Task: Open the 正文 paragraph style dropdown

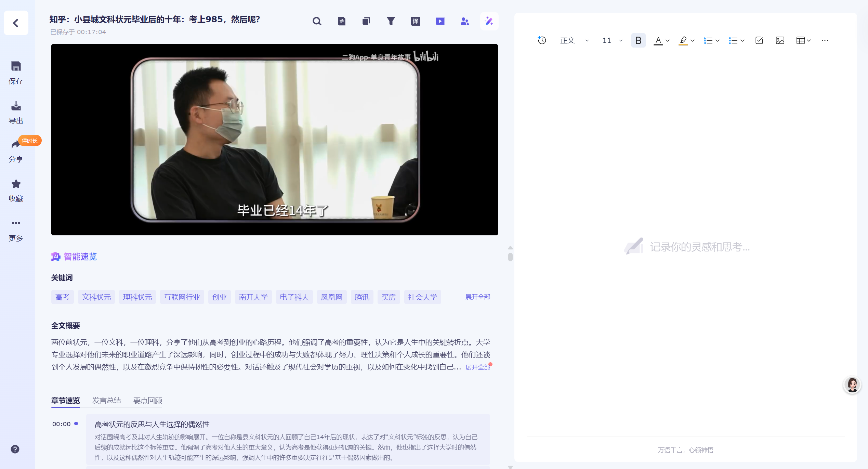Action: (574, 40)
